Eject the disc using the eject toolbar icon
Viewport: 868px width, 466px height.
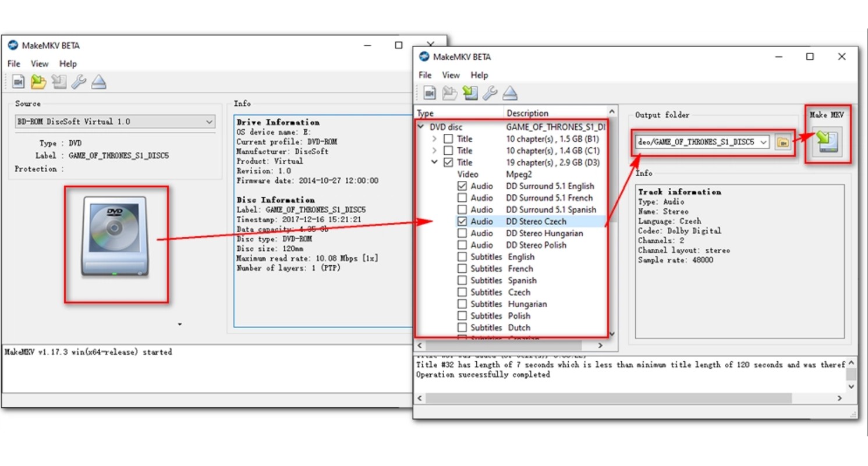coord(510,93)
